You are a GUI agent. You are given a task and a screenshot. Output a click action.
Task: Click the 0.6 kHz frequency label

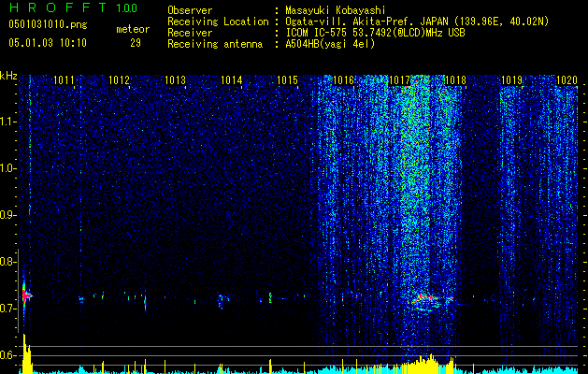tap(8, 355)
